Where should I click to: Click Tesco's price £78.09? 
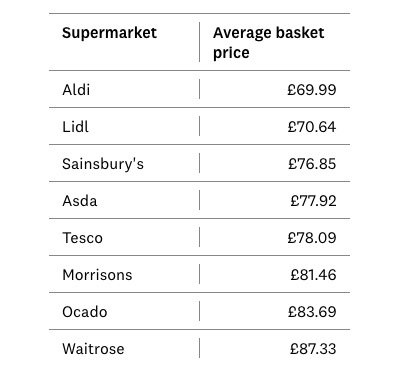(x=312, y=238)
